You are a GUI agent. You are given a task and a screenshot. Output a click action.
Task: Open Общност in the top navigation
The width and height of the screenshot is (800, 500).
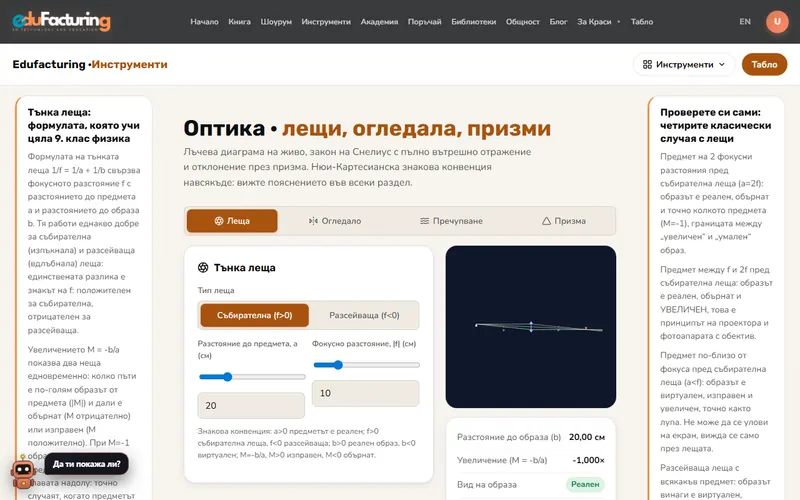[x=522, y=21]
